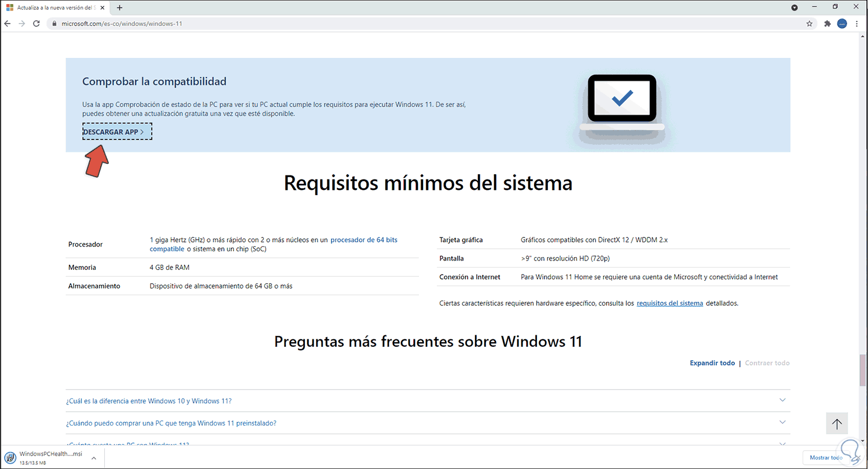868x469 pixels.
Task: Click the >9" con resolución HD (720p) value
Action: coord(565,258)
